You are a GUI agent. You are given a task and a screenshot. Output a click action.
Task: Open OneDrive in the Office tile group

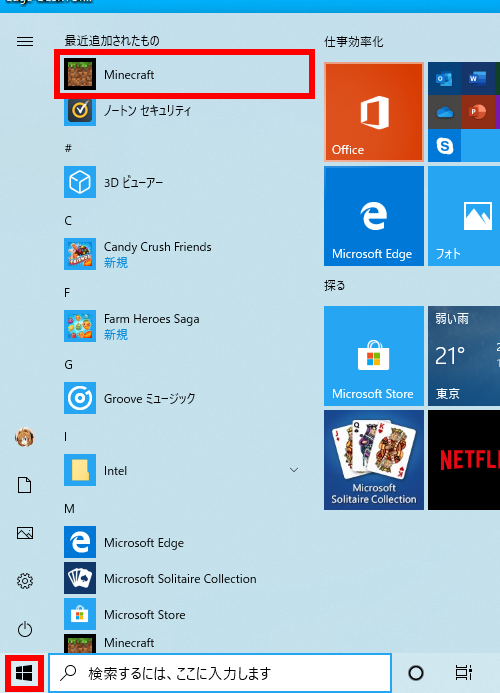pos(444,112)
